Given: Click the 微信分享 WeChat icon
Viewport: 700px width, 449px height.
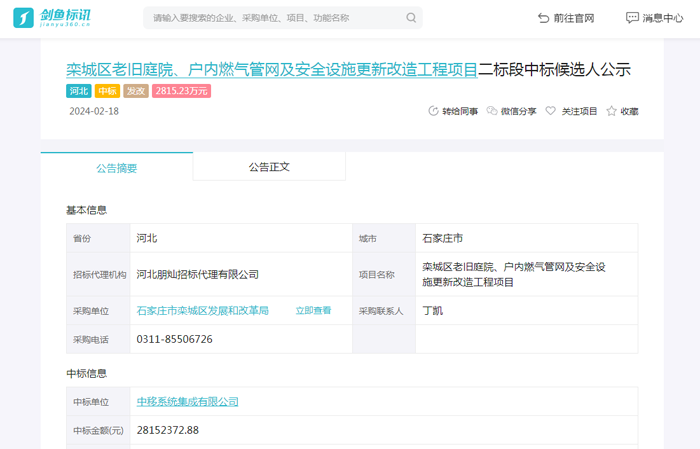Looking at the screenshot, I should click(x=492, y=111).
